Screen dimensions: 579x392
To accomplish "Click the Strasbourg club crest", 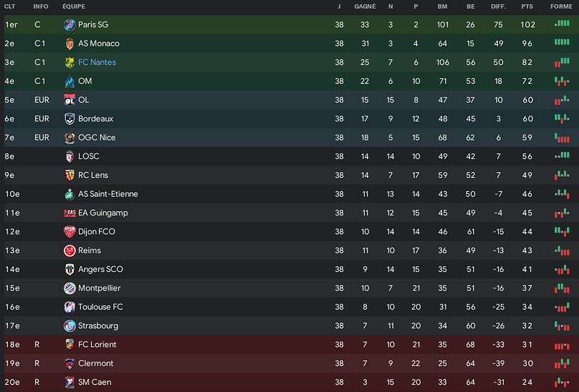I will click(x=69, y=326).
